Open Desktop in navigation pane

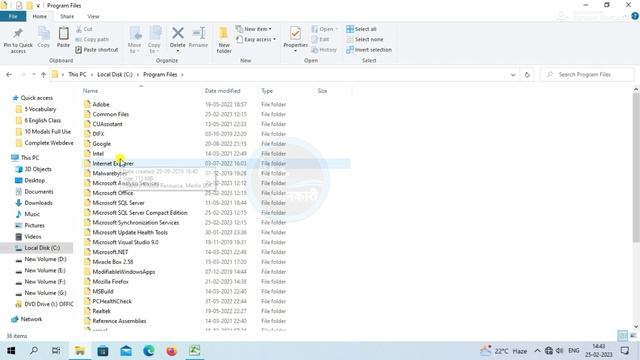(x=34, y=180)
